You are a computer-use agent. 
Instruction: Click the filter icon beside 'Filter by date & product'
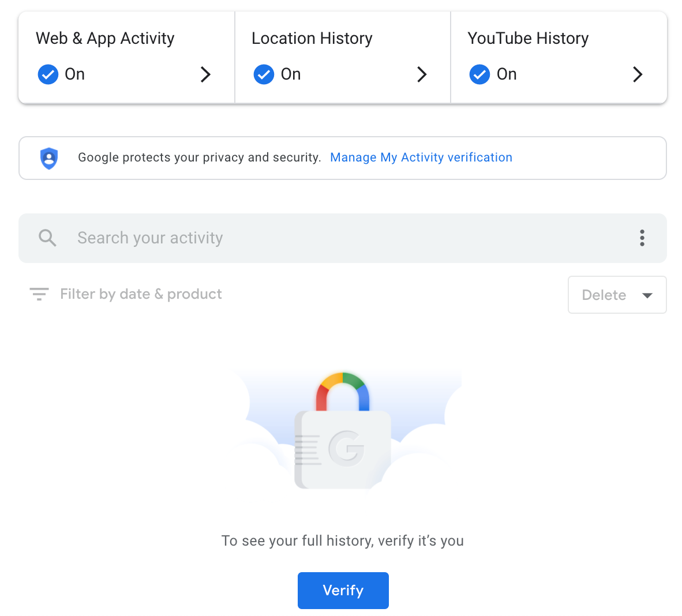pos(39,294)
